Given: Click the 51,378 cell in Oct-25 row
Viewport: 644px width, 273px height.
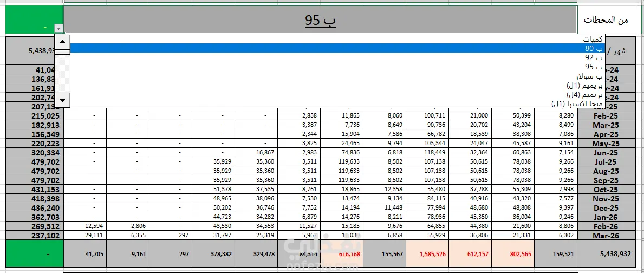Looking at the screenshot, I should [x=214, y=190].
